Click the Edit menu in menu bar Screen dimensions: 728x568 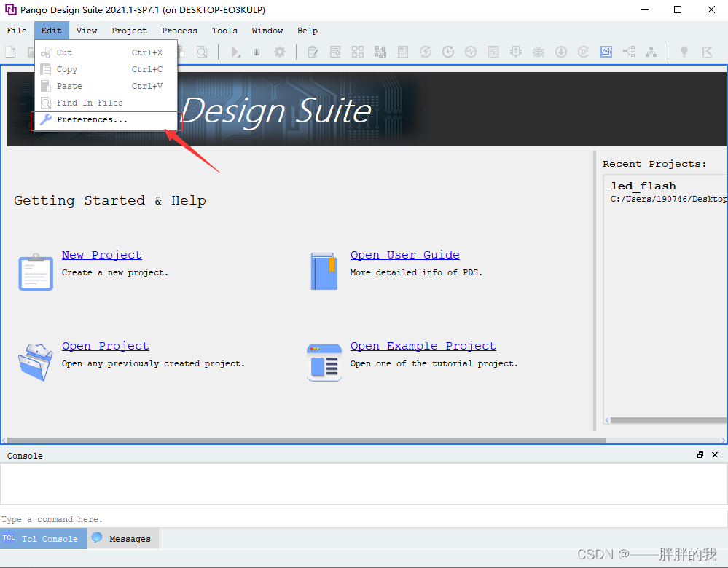pos(51,31)
